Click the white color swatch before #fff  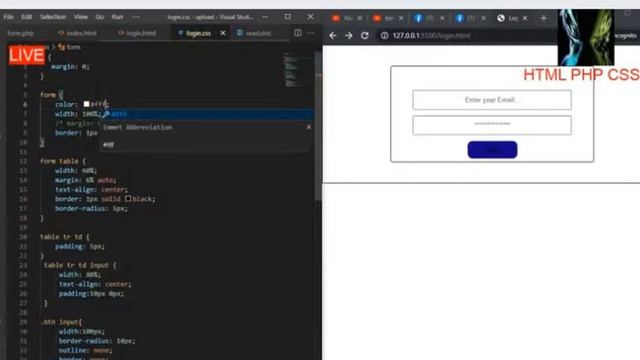point(87,104)
